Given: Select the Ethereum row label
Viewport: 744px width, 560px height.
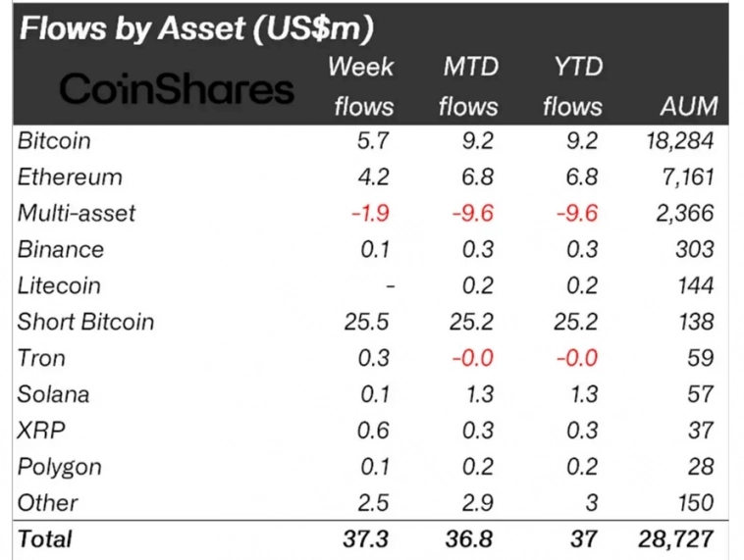Looking at the screenshot, I should pyautogui.click(x=70, y=178).
